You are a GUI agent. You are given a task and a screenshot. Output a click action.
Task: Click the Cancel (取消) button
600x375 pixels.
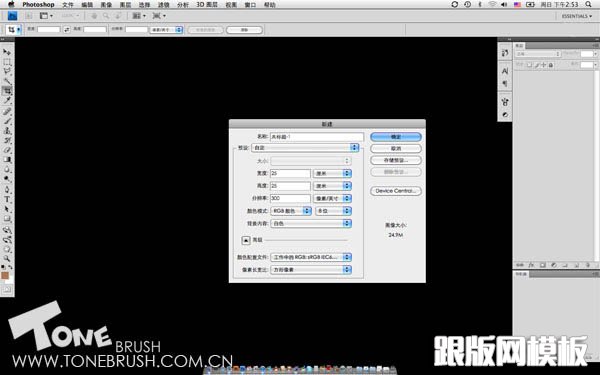pyautogui.click(x=396, y=148)
